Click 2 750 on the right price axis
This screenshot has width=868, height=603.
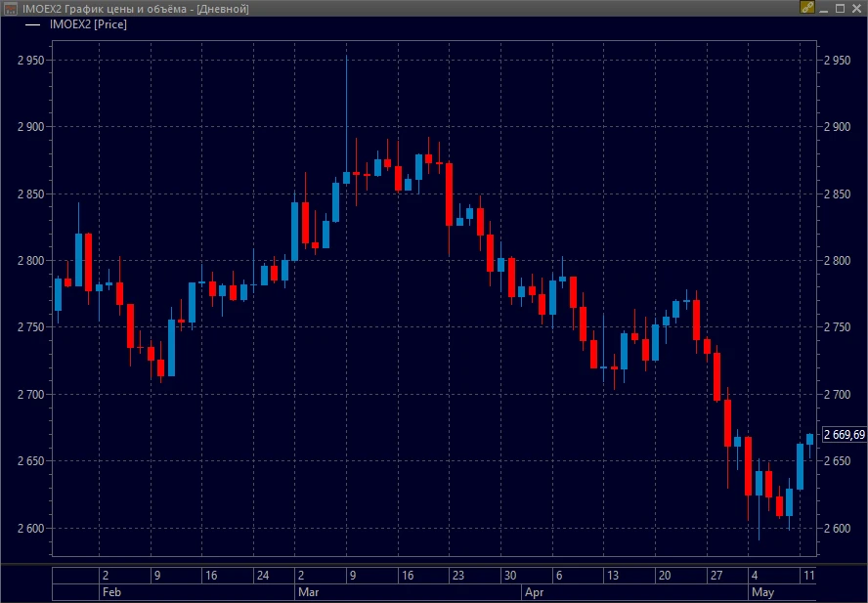837,327
